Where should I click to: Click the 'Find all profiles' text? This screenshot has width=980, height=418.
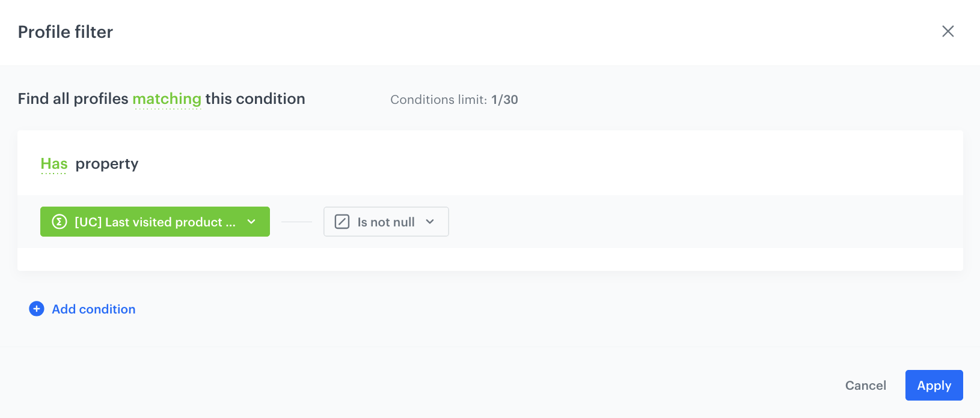tap(73, 99)
